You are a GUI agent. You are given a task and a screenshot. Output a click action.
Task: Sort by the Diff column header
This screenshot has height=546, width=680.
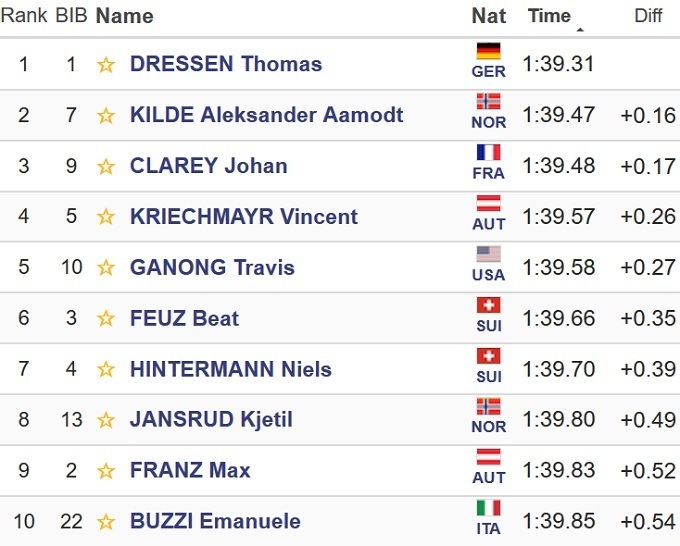(x=648, y=16)
